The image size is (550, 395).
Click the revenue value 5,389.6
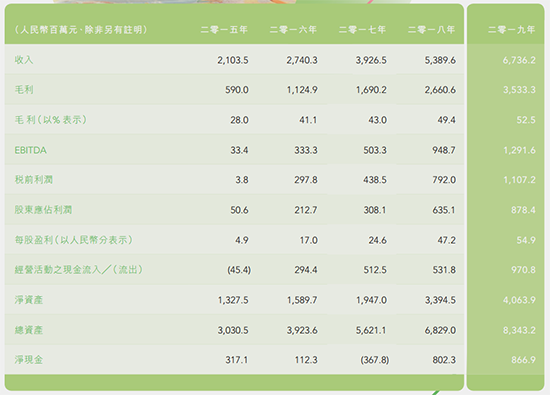pos(440,60)
